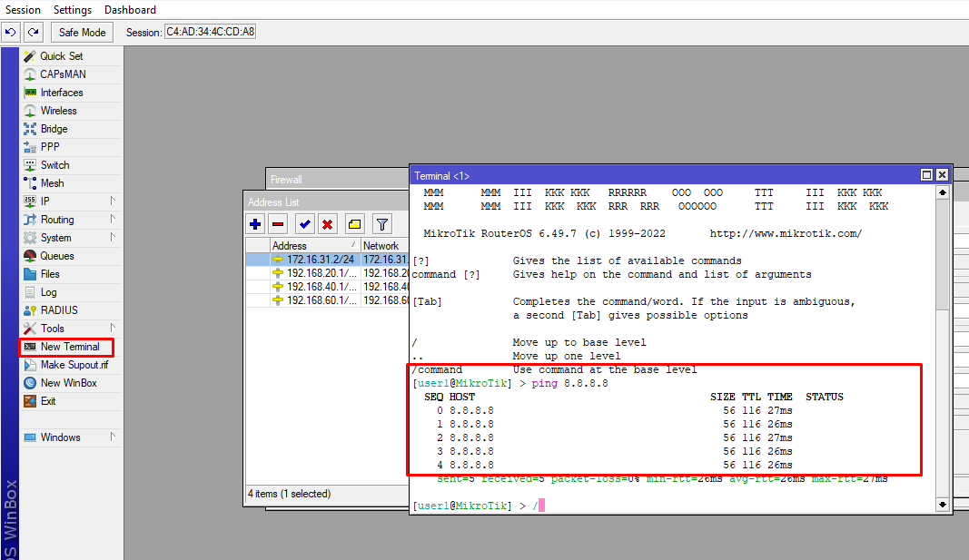
Task: Add new address with plus button
Action: 255,224
